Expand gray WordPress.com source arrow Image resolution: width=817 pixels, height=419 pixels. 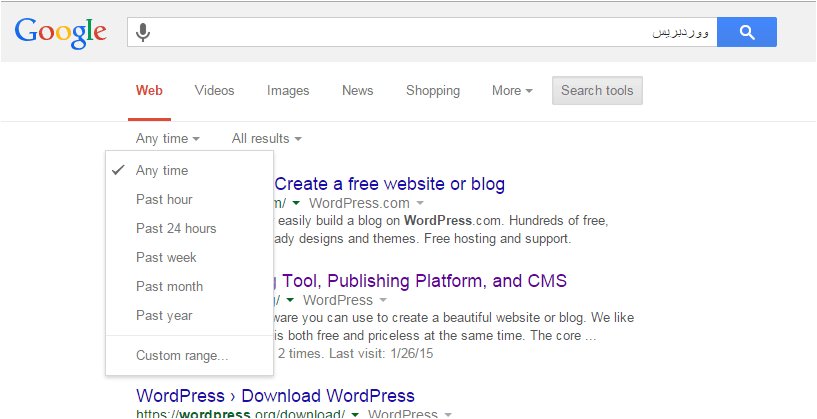click(x=420, y=203)
